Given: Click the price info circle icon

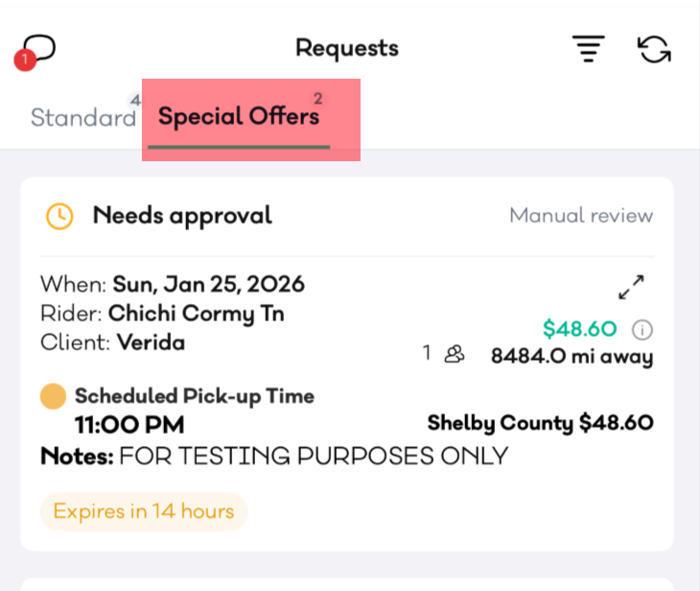Looking at the screenshot, I should click(642, 330).
